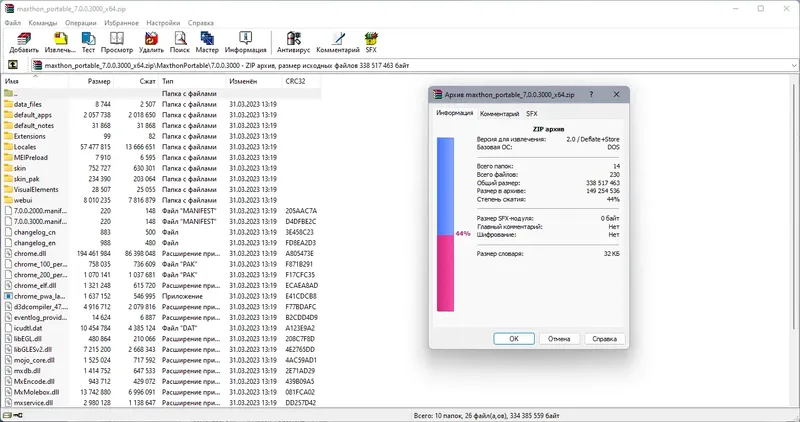This screenshot has width=800, height=422.
Task: Sort files by the Размер column header
Action: pyautogui.click(x=91, y=81)
